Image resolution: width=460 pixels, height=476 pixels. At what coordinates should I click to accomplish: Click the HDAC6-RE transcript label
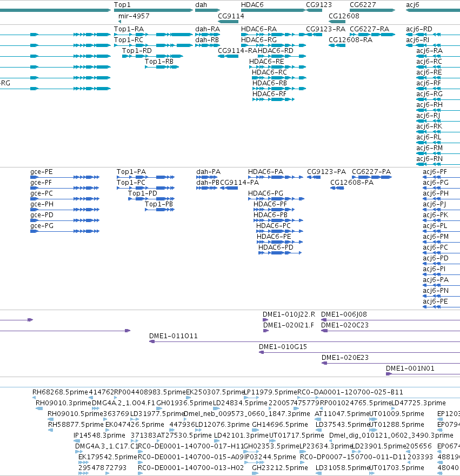tap(266, 62)
